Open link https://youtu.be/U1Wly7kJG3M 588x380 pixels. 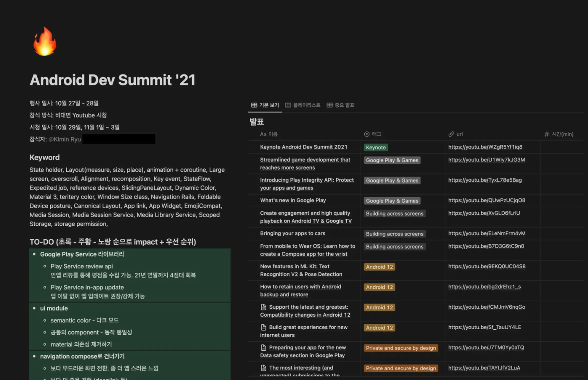point(486,160)
